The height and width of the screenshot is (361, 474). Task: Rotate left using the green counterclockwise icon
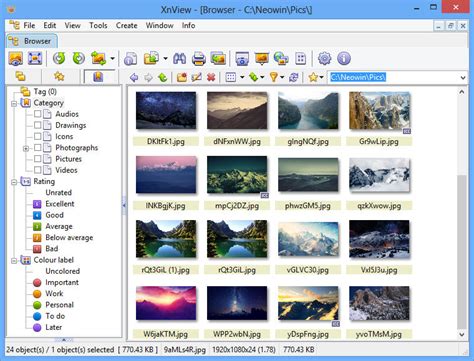(x=59, y=59)
